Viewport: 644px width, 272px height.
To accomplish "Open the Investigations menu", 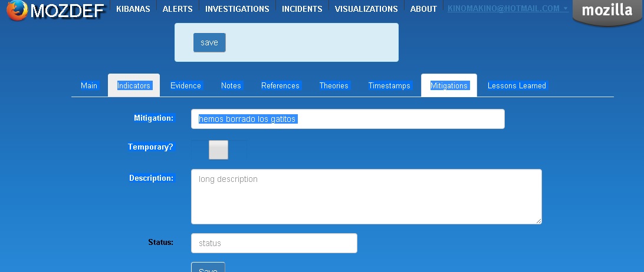I will [x=237, y=9].
